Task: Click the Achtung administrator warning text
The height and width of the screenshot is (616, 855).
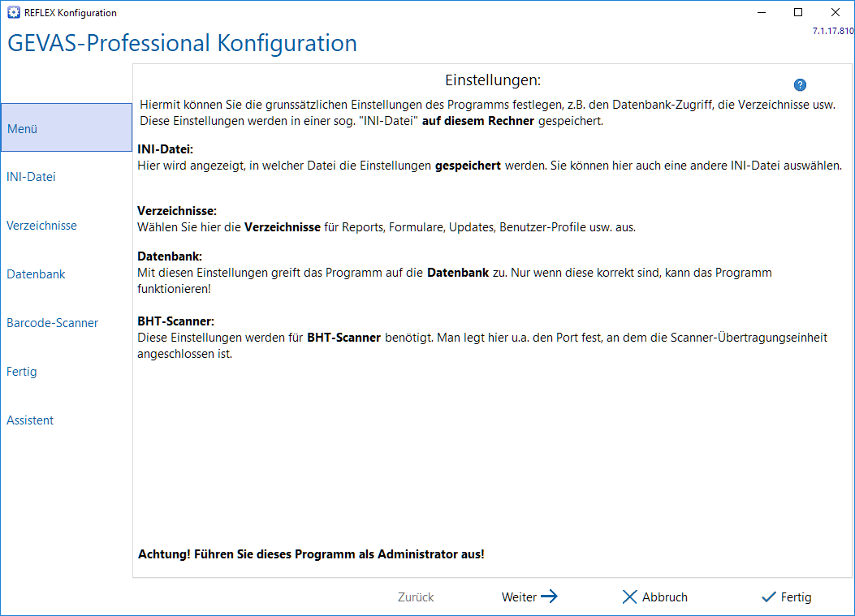Action: [311, 554]
